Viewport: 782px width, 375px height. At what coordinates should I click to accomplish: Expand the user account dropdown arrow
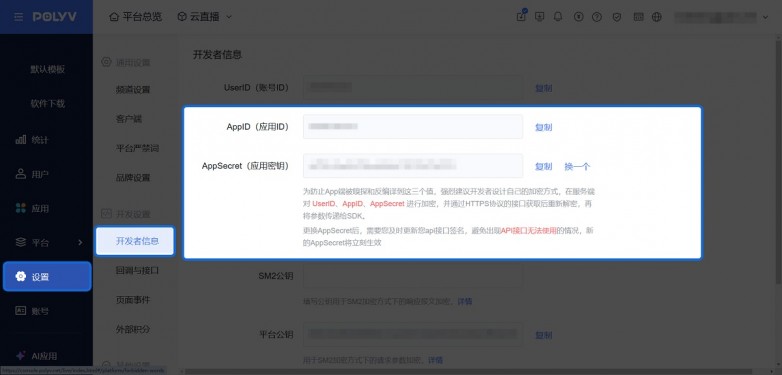[x=766, y=17]
